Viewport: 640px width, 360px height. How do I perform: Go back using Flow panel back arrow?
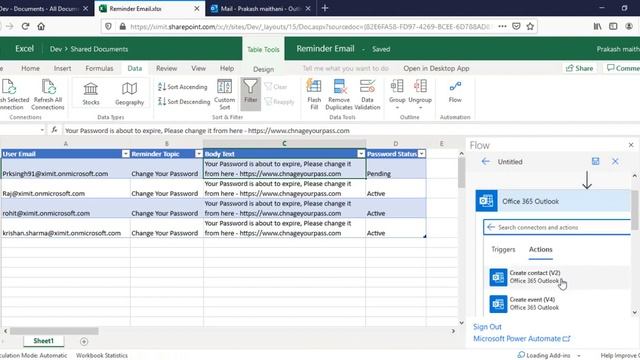[485, 161]
